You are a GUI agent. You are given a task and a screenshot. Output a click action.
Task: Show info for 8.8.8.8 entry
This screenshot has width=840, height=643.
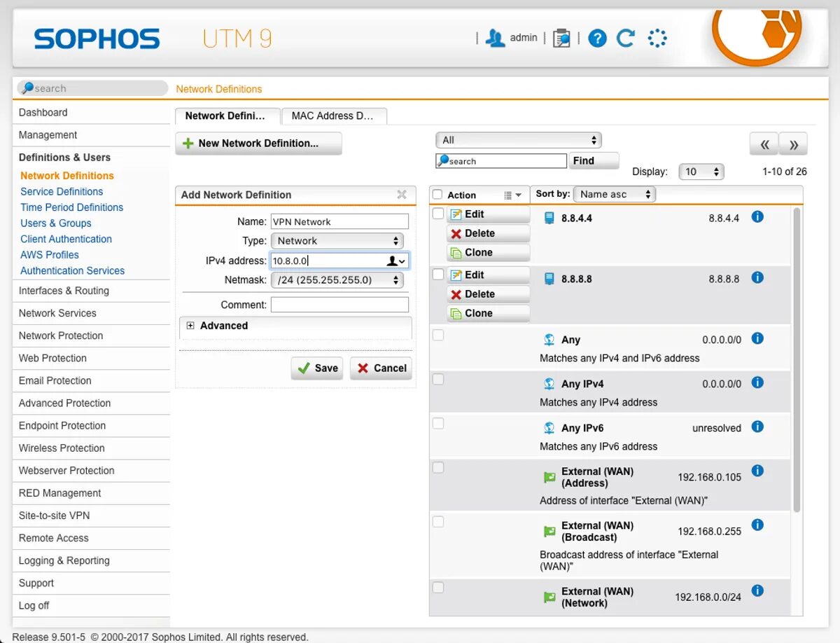[x=757, y=277]
